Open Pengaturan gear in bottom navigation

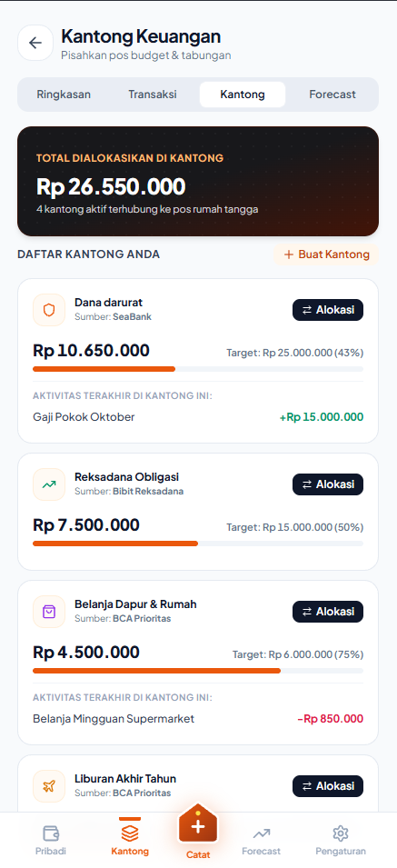tap(341, 840)
